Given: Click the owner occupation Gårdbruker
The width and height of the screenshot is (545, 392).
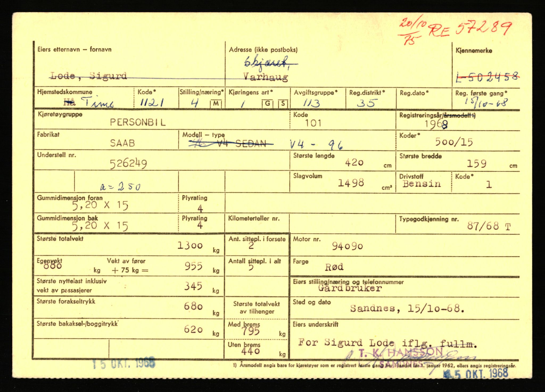Looking at the screenshot, I should (350, 288).
